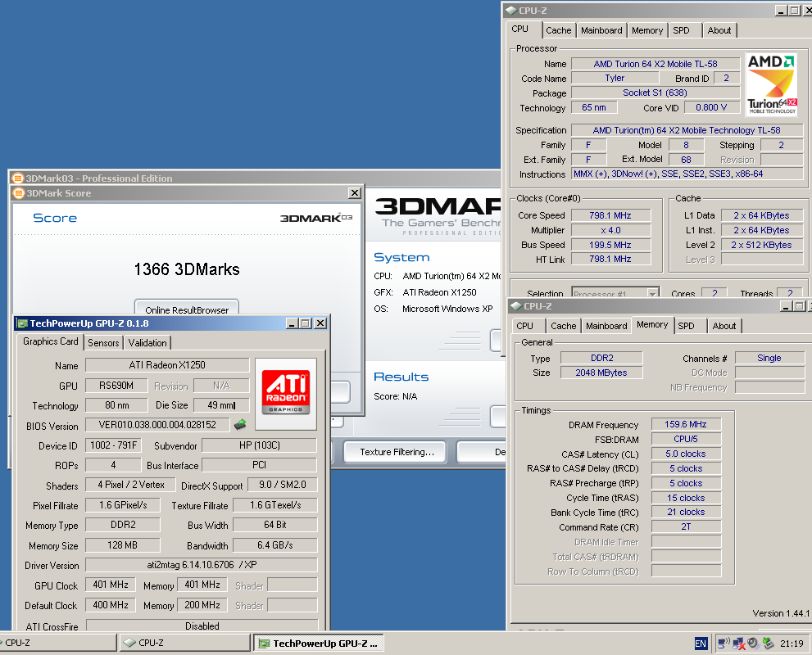Click the 1366 3DMarks score text
Viewport: 812px width, 655px height.
pyautogui.click(x=187, y=269)
